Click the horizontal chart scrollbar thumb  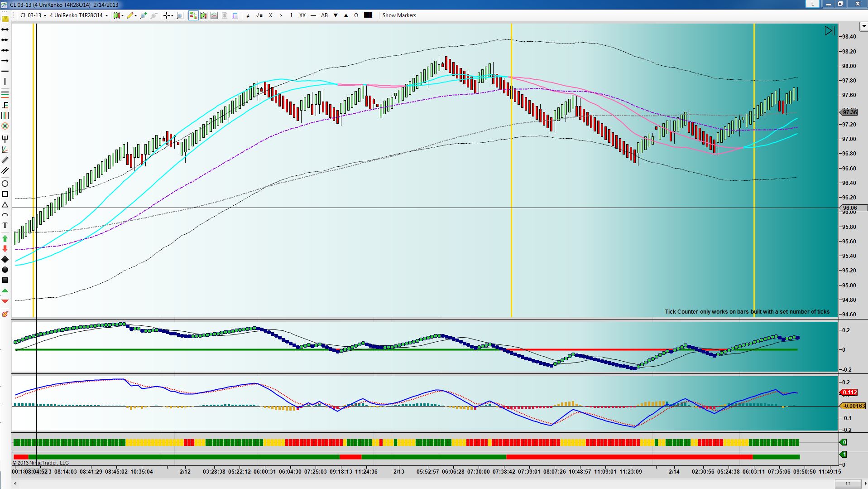[848, 484]
